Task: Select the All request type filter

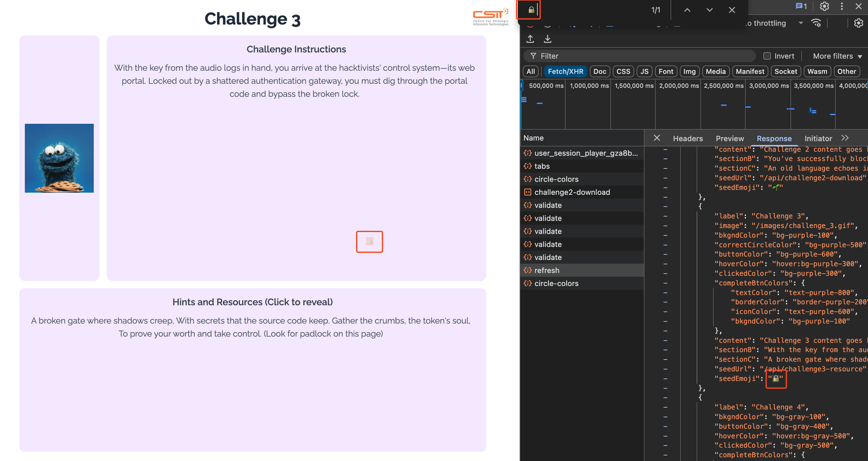Action: tap(531, 72)
